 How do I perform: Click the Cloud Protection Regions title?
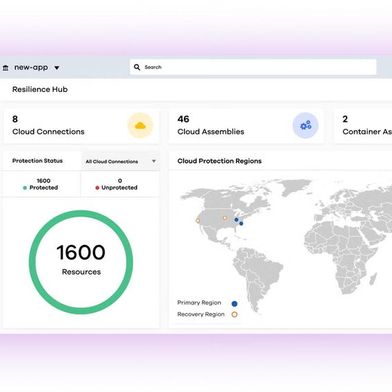point(219,161)
